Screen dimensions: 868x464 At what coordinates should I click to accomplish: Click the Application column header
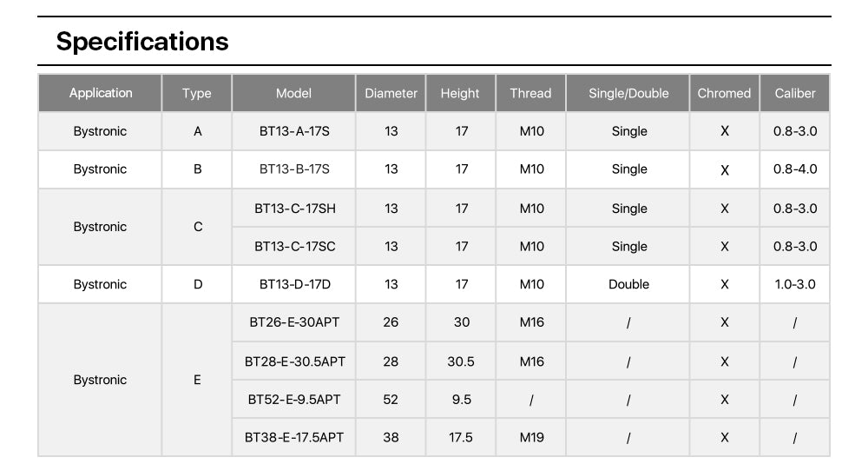click(101, 93)
